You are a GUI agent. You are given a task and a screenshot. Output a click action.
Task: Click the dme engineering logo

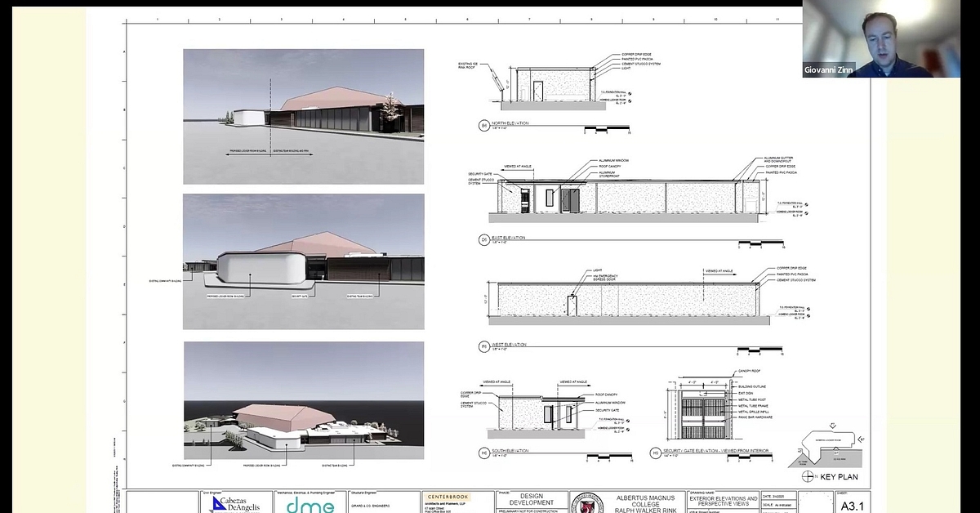click(x=310, y=506)
